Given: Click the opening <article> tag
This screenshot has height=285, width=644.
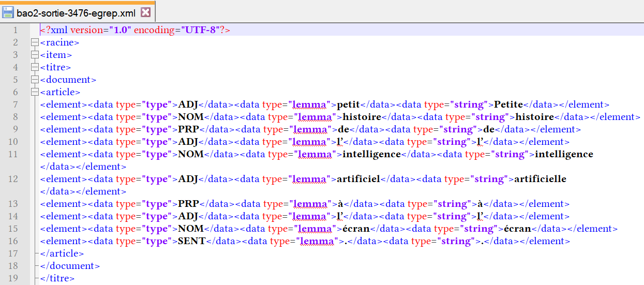Looking at the screenshot, I should (x=60, y=92).
